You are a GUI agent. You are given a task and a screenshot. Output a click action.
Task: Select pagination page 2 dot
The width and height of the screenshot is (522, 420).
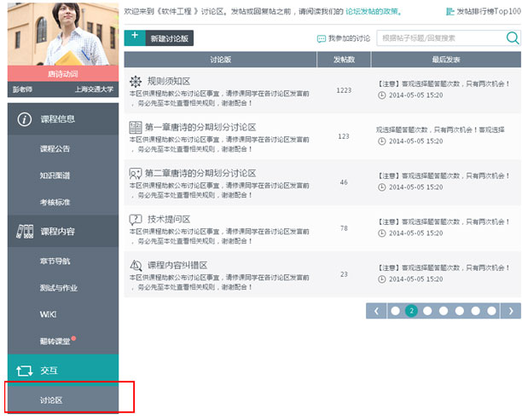[x=411, y=311]
